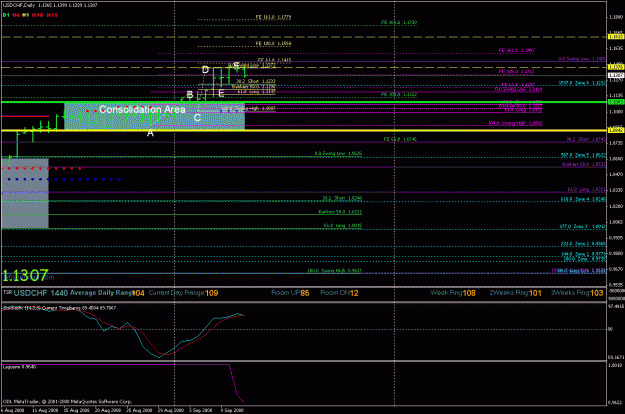Click the 11 Aug 2008 date on time axis
The image size is (625, 414).
click(x=45, y=410)
